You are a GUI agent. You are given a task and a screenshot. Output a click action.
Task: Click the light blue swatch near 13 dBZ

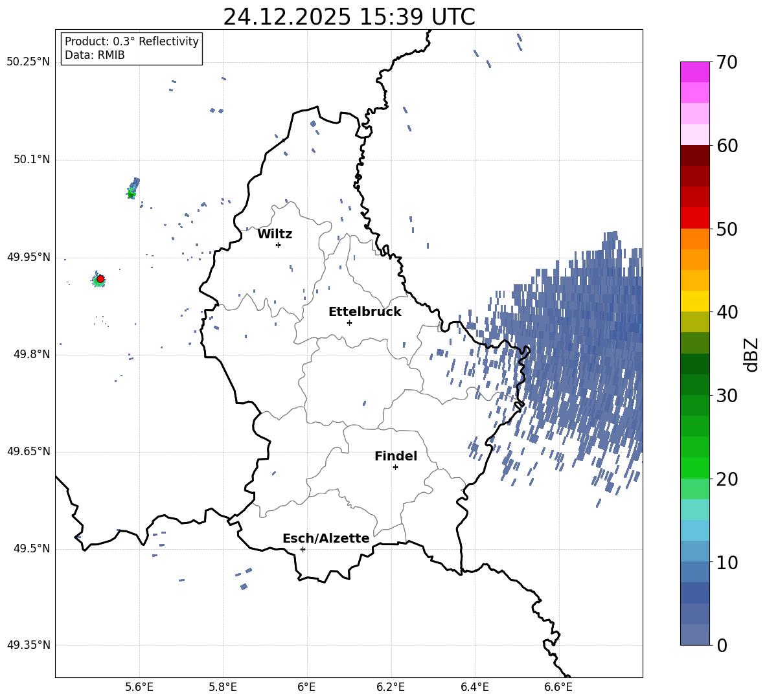695,530
